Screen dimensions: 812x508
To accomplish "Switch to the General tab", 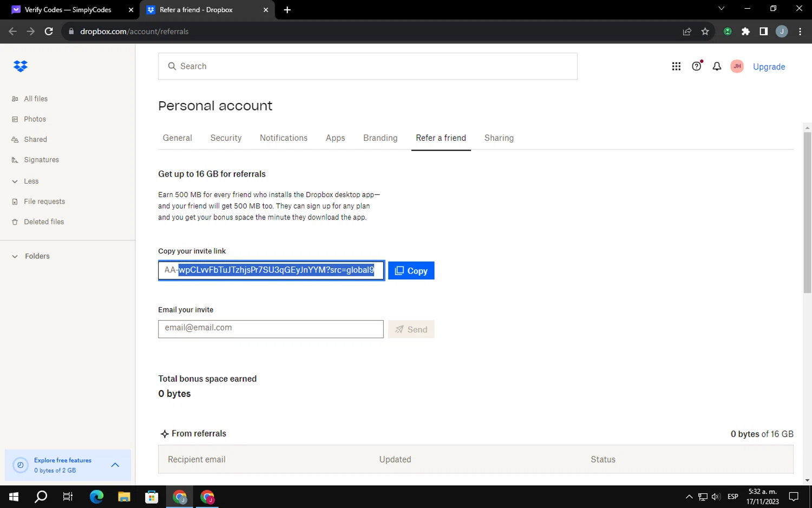I will point(178,138).
